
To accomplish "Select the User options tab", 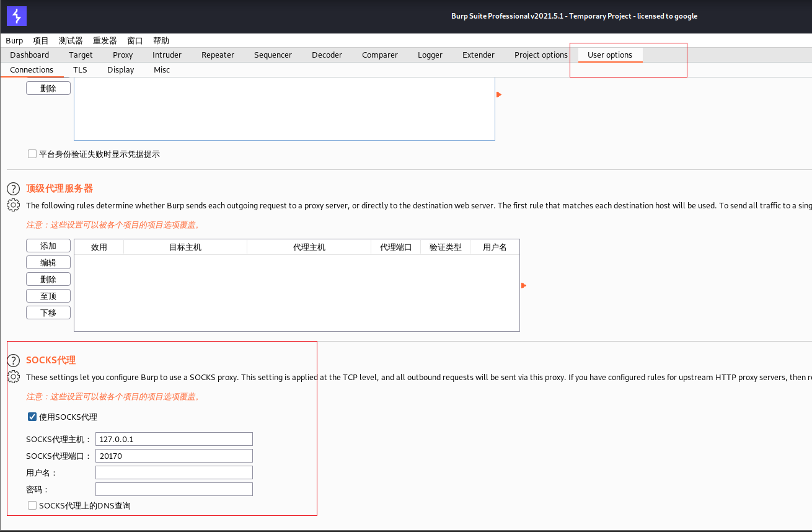I will [x=610, y=55].
